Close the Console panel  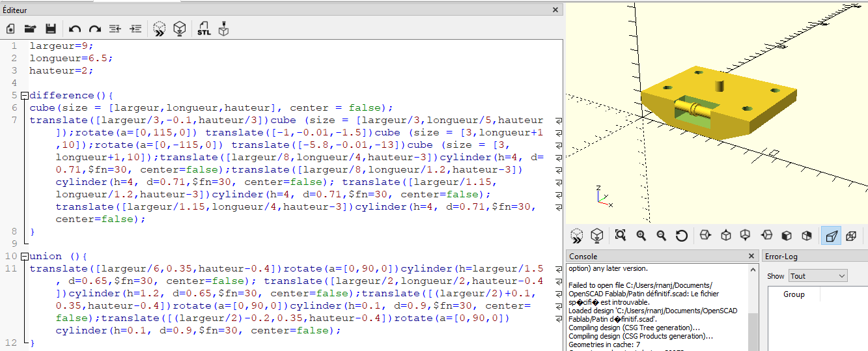(x=751, y=257)
